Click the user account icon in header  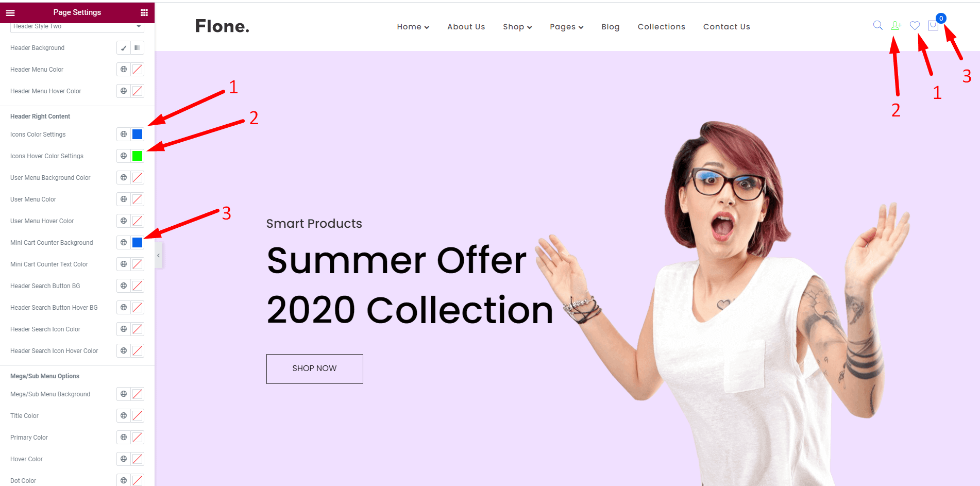pos(897,25)
